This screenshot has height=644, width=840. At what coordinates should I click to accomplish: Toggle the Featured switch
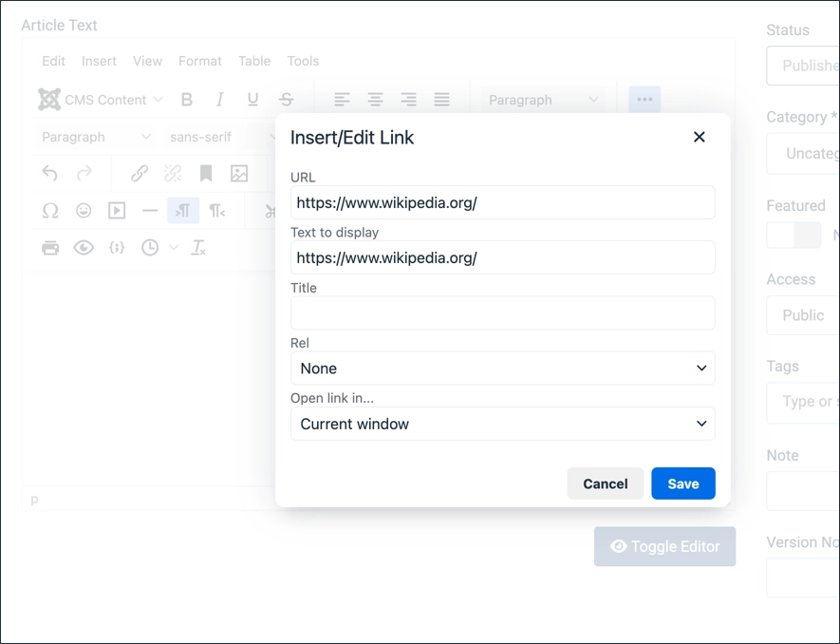(x=793, y=235)
